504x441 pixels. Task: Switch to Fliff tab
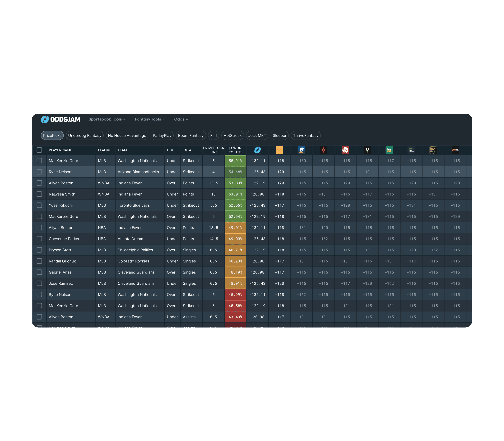214,136
